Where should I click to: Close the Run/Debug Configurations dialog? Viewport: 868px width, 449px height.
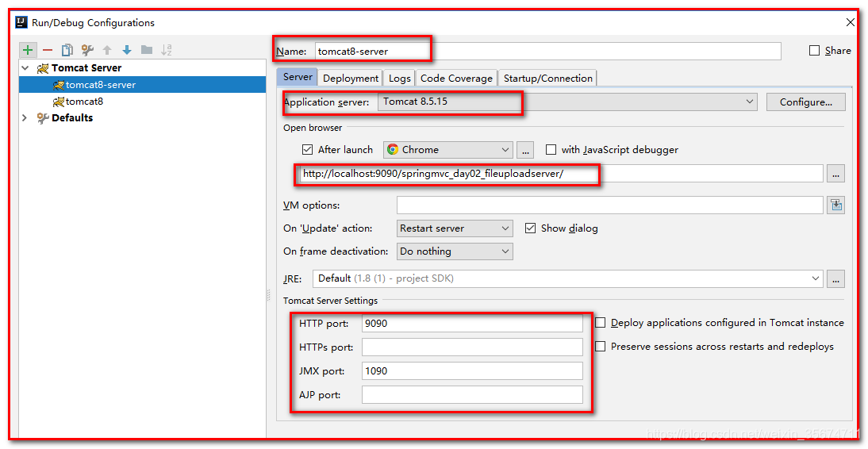coord(851,23)
